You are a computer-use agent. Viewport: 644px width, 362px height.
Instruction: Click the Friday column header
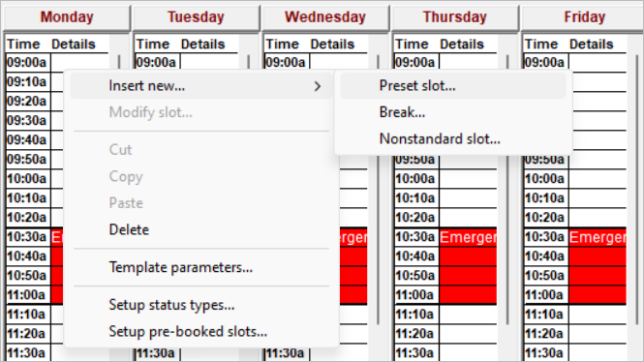click(584, 17)
